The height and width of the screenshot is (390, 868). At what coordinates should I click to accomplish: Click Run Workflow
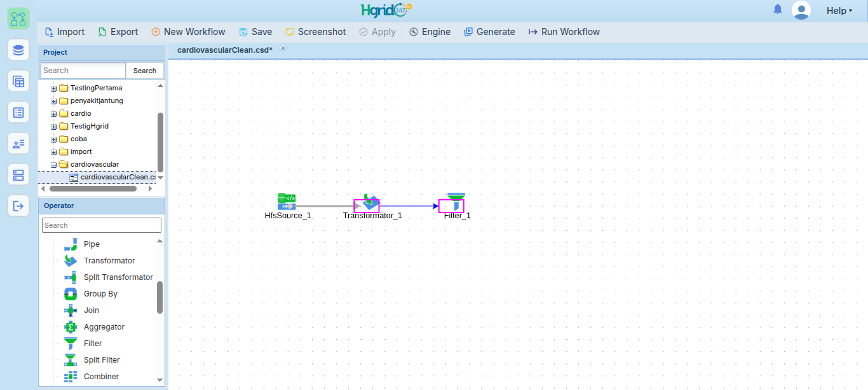click(x=564, y=32)
